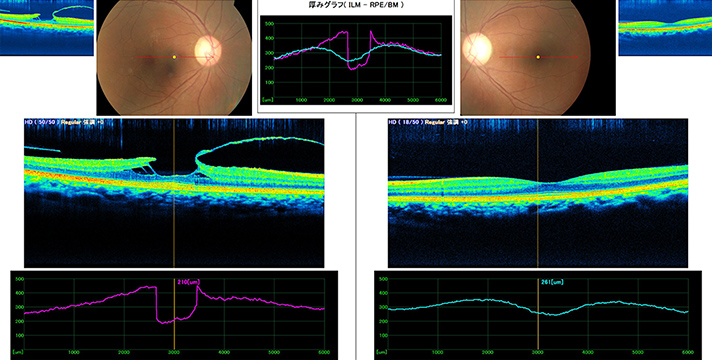Click the orange vertical cursor in right OCT scan
The height and width of the screenshot is (360, 712).
[x=538, y=193]
